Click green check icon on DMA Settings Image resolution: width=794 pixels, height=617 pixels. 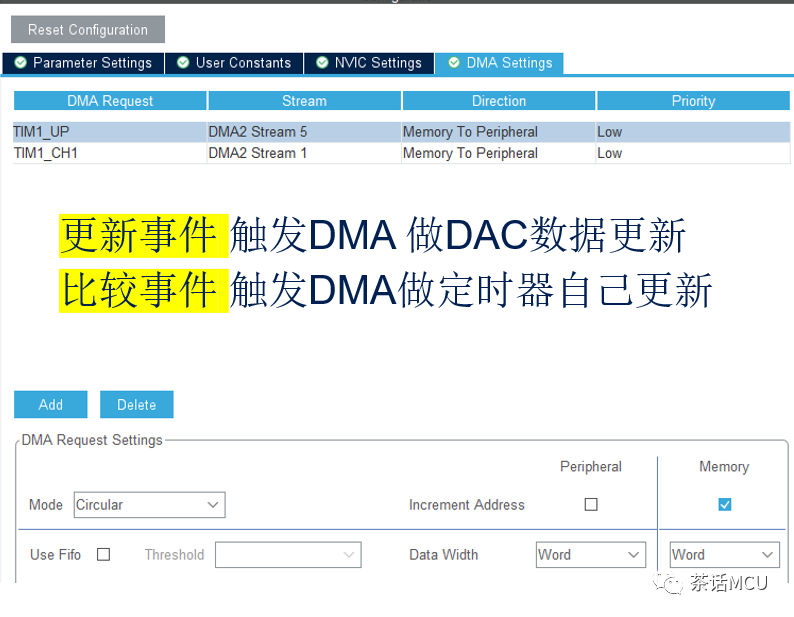454,62
